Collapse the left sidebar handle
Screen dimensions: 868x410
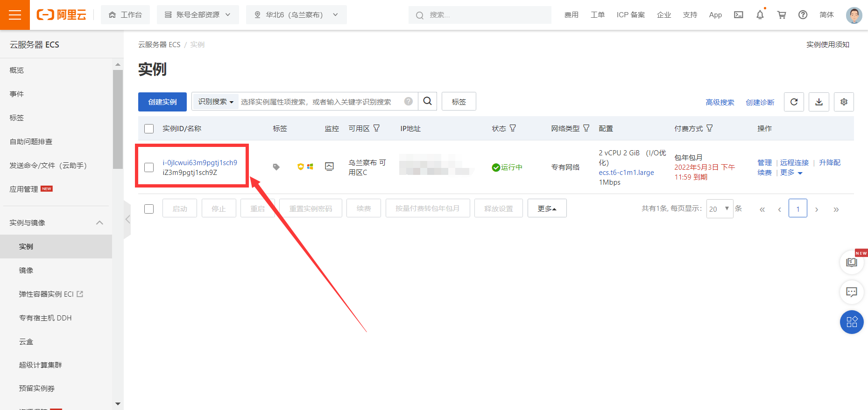click(127, 219)
